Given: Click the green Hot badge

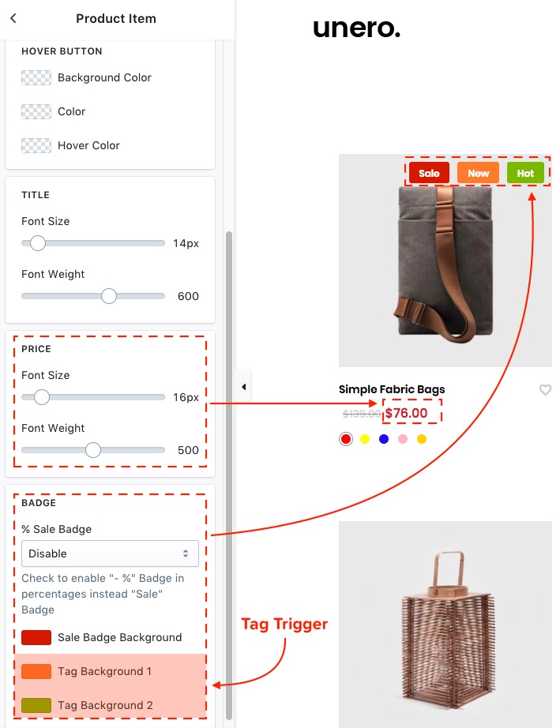Looking at the screenshot, I should [525, 173].
